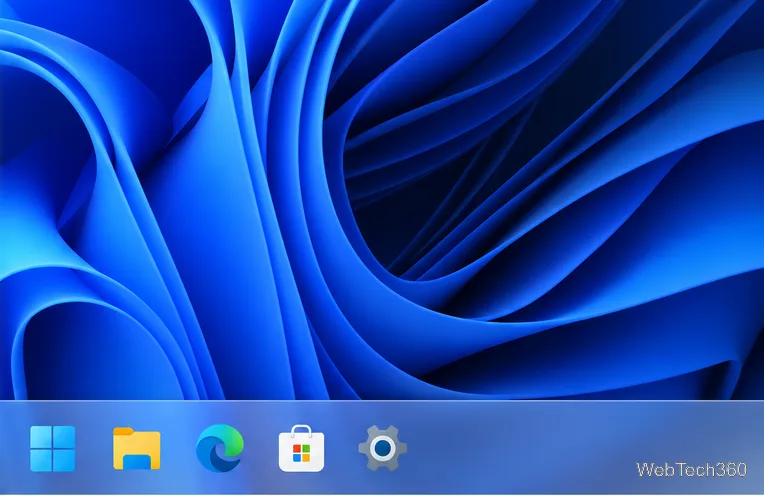This screenshot has width=764, height=496.
Task: Open the Microsoft Store app
Action: [302, 448]
